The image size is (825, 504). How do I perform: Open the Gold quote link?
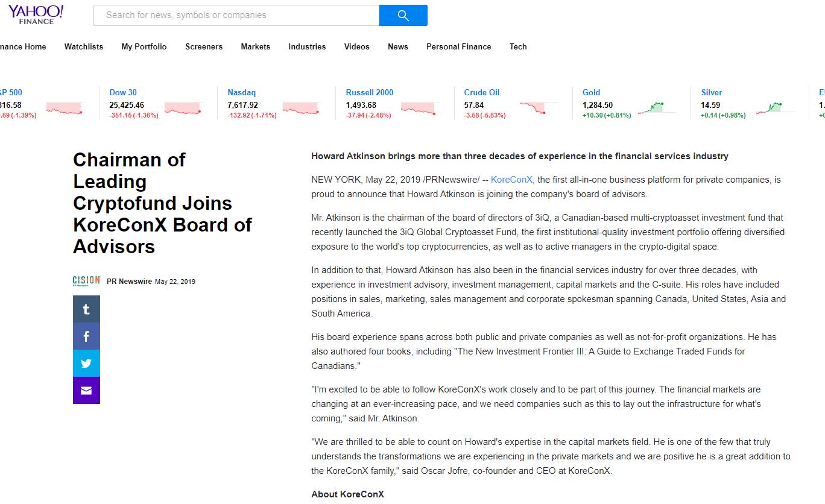click(592, 92)
